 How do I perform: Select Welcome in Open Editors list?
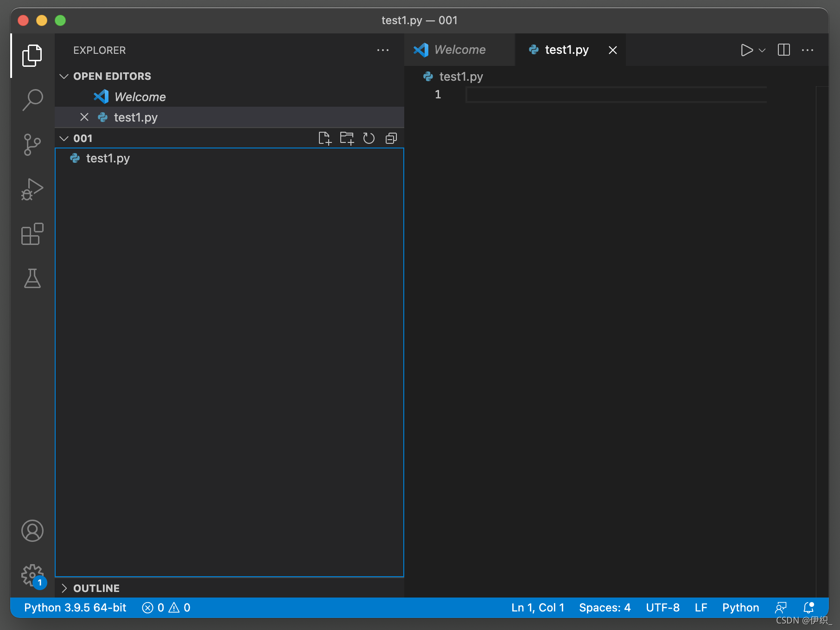coord(229,96)
